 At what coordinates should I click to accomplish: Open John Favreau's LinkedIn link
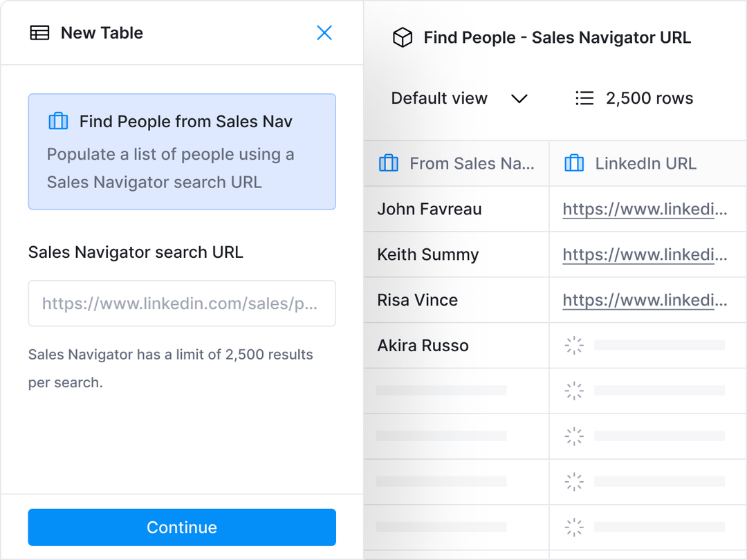point(645,209)
